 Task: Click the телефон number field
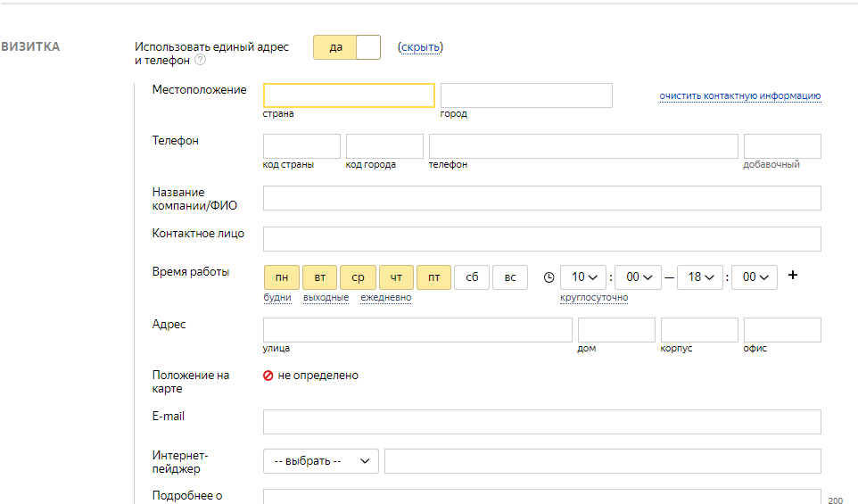point(583,146)
